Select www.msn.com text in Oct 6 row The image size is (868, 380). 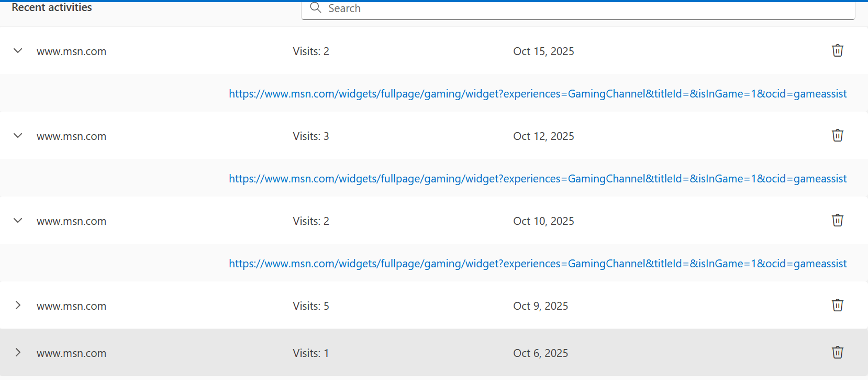click(x=71, y=353)
